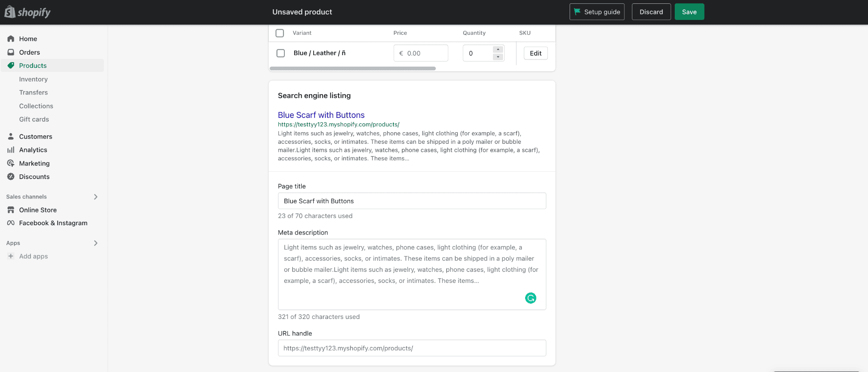Click the Variant column header
The image size is (868, 372).
point(302,33)
